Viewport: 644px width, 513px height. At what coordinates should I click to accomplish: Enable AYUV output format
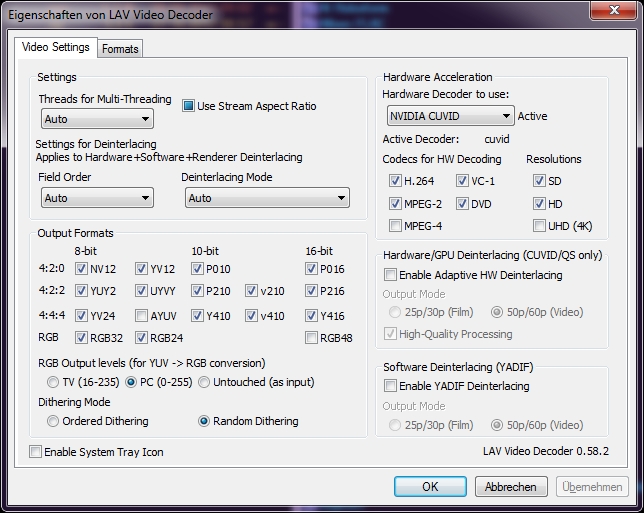141,316
